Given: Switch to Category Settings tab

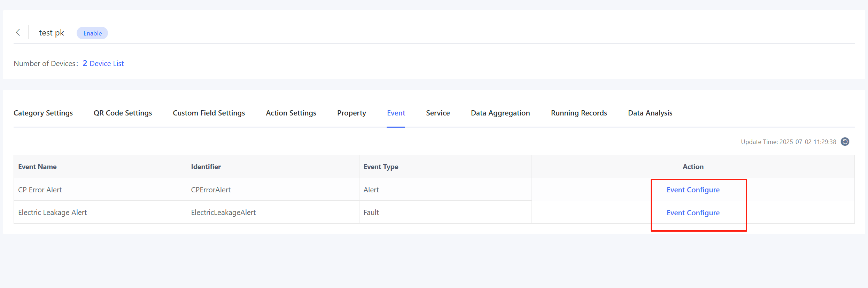Looking at the screenshot, I should [x=43, y=113].
